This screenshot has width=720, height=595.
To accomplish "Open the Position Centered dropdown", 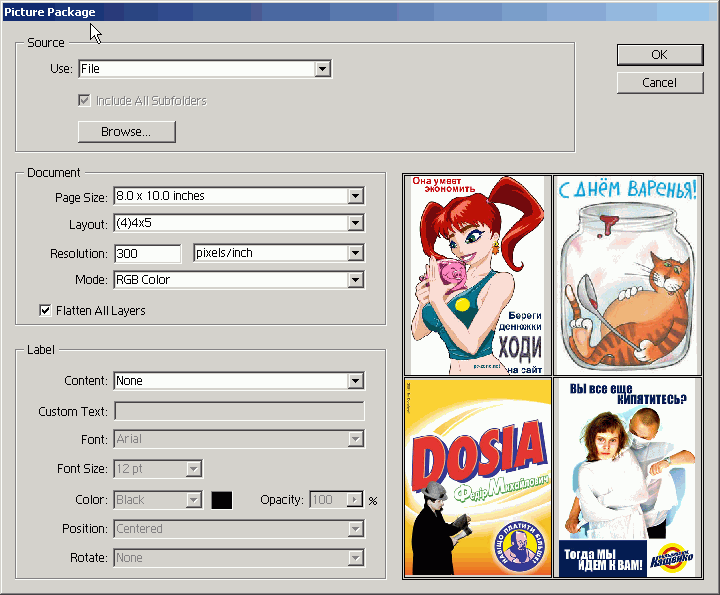I will [x=239, y=529].
